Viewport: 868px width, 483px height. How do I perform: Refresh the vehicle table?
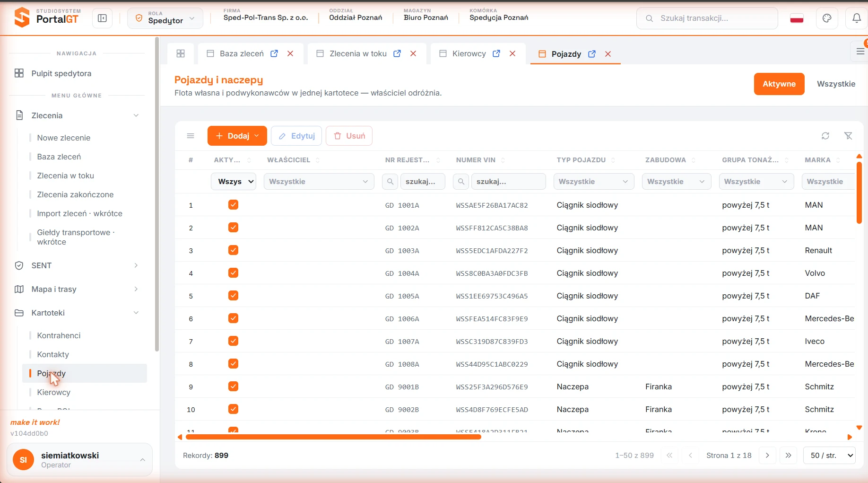825,136
